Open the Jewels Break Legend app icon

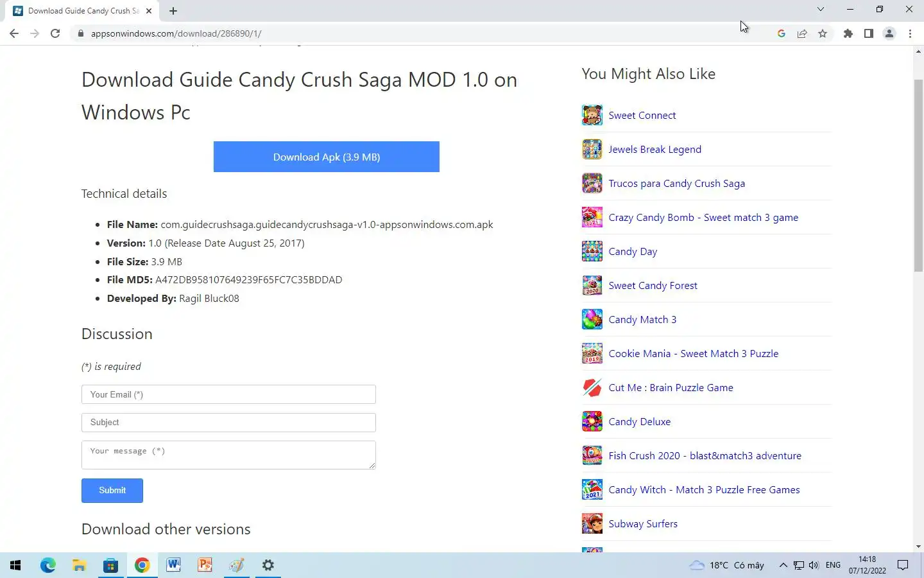592,150
